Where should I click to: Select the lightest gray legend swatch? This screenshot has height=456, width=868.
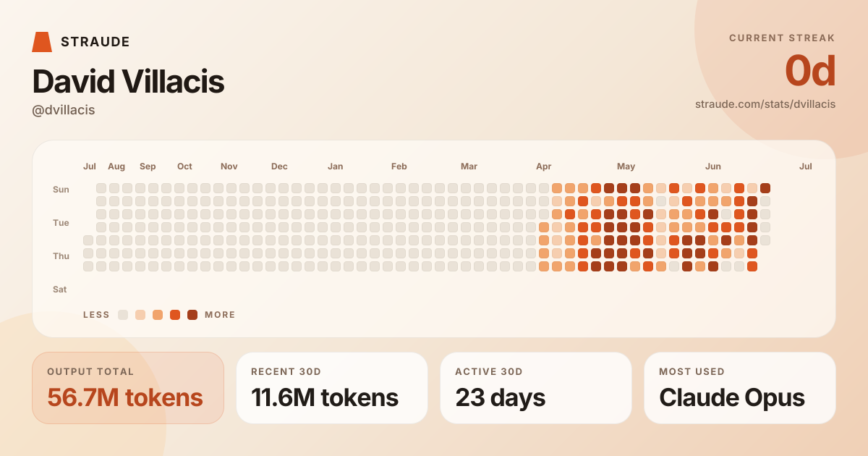123,315
